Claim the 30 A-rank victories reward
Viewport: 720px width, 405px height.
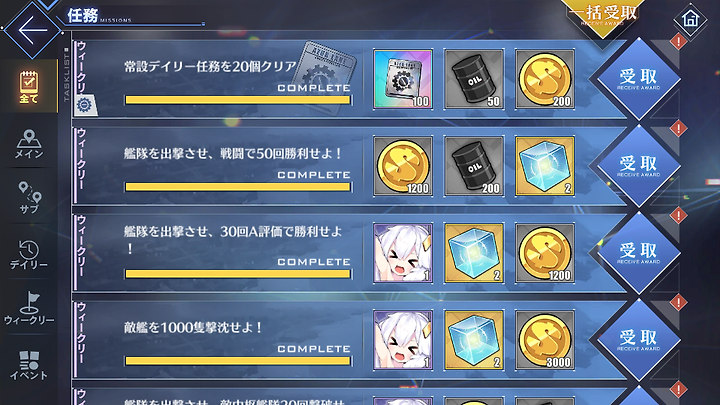coord(638,253)
